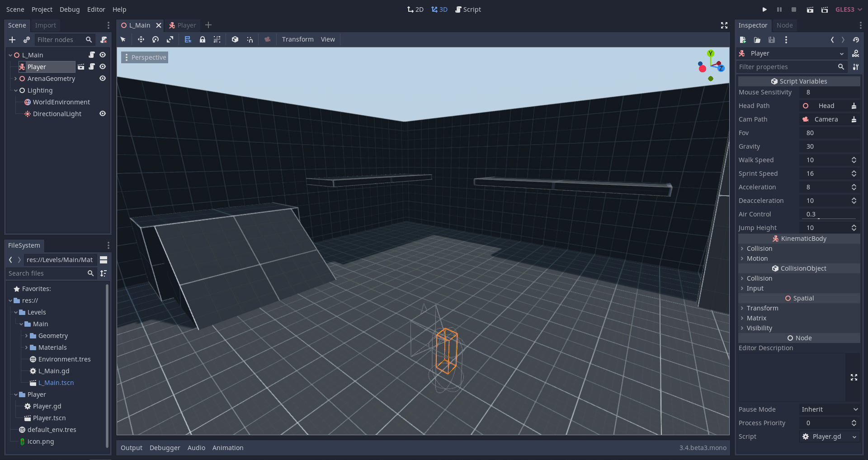The height and width of the screenshot is (460, 868).
Task: Open the Project menu
Action: tap(42, 9)
